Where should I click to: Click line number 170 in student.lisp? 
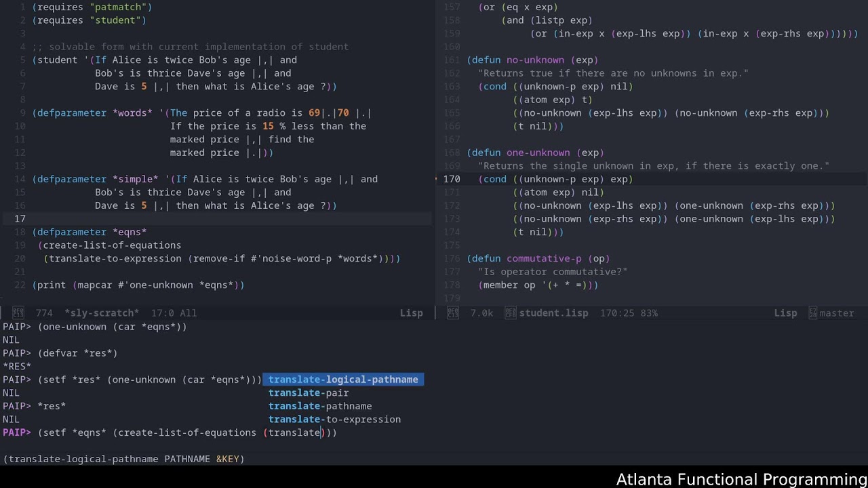pyautogui.click(x=452, y=179)
